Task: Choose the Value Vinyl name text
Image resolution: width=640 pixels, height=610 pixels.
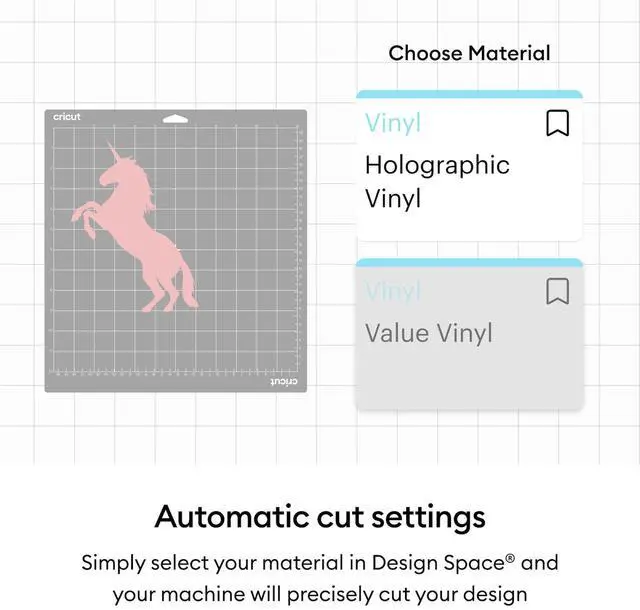Action: coord(429,333)
